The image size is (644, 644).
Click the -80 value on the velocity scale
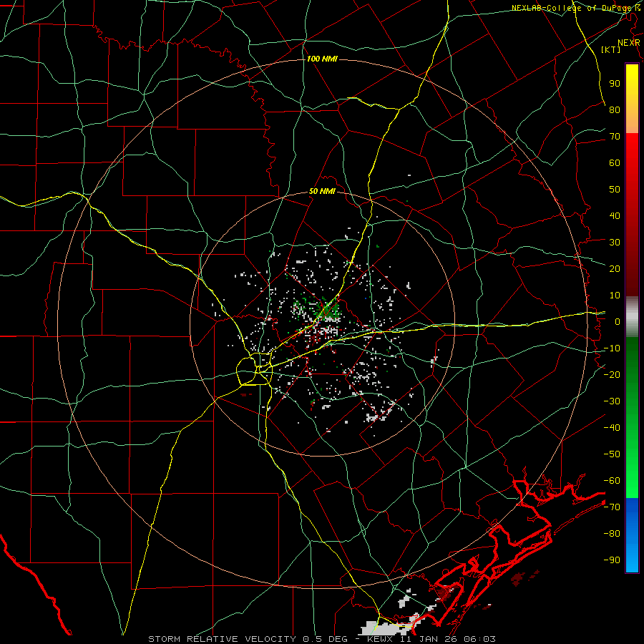click(x=612, y=534)
